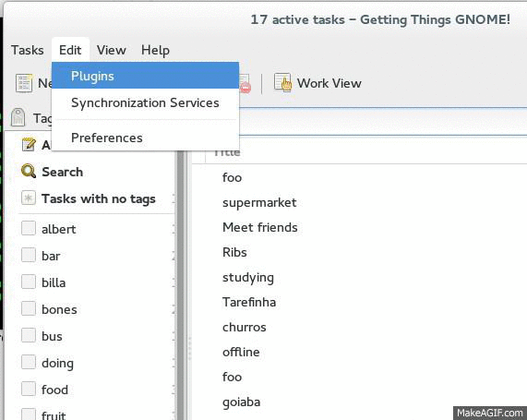Click the sidebar vertical scrollbar
527x420 pixels.
point(180,286)
